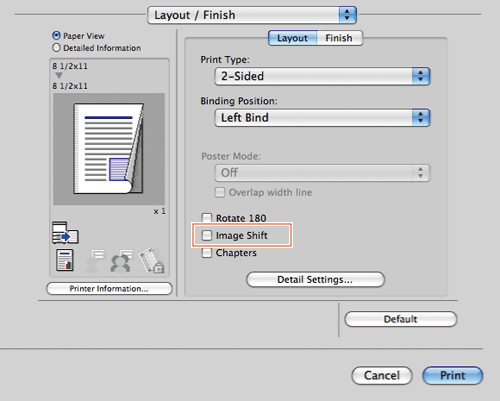Click the Binding Position label
500x401 pixels.
point(239,101)
